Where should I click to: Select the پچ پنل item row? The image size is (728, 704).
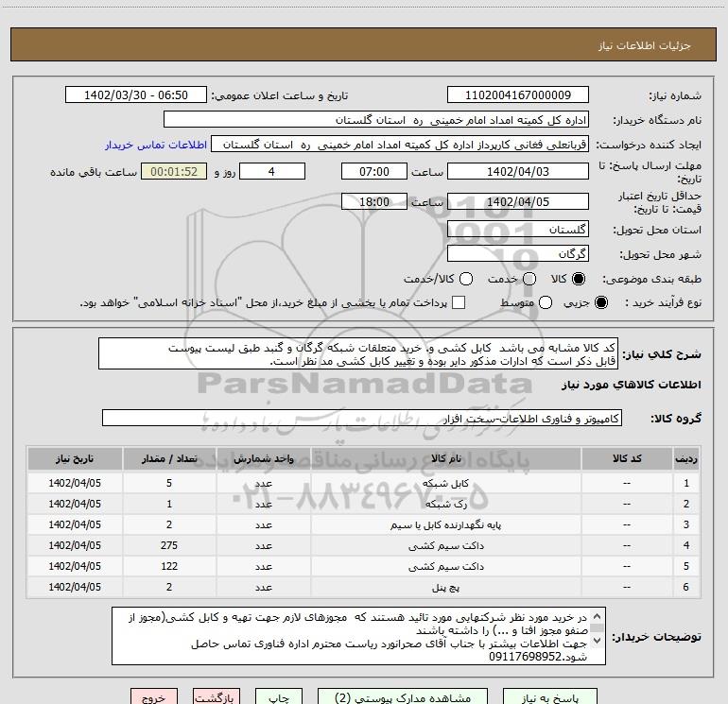[x=364, y=587]
